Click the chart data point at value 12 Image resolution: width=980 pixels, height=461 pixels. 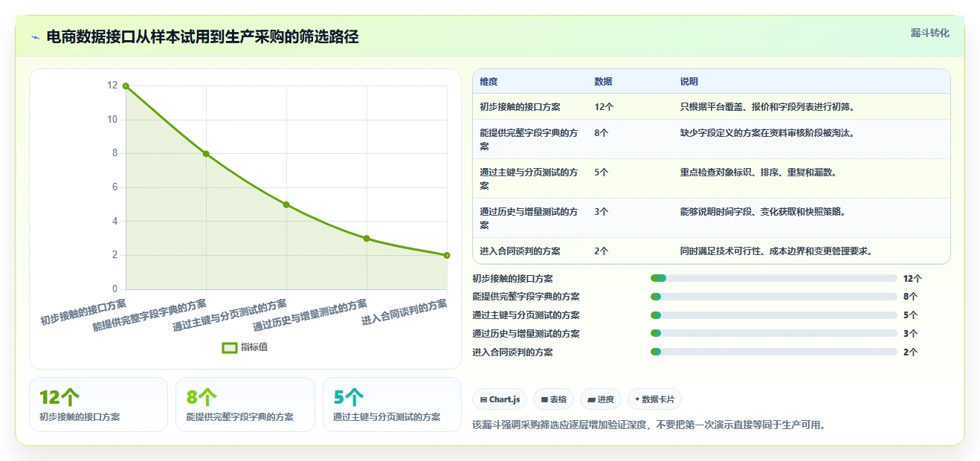point(126,86)
